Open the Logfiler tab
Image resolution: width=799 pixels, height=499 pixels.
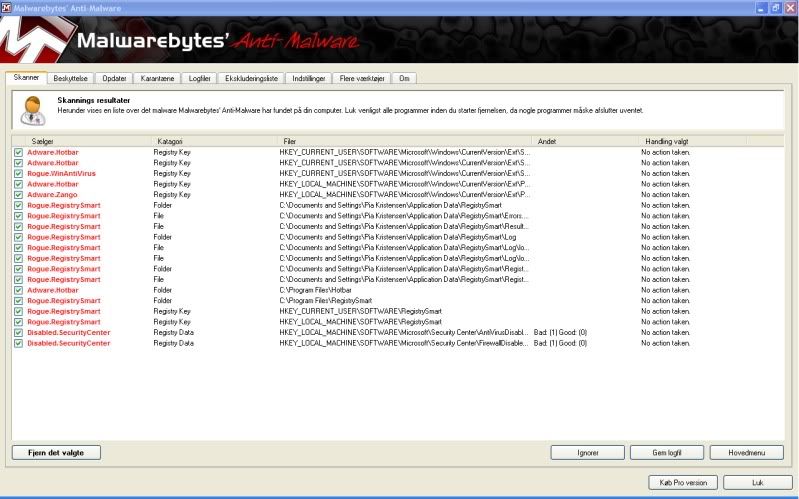pos(199,78)
